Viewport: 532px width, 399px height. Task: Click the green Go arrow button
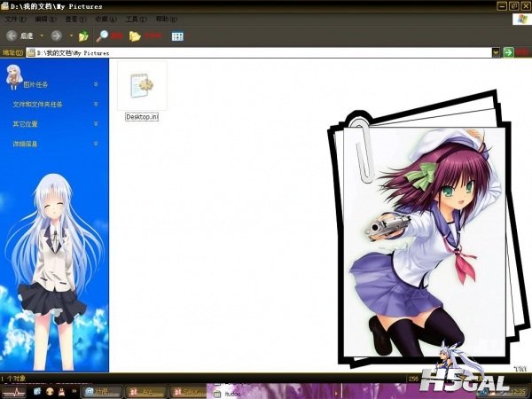pyautogui.click(x=509, y=53)
